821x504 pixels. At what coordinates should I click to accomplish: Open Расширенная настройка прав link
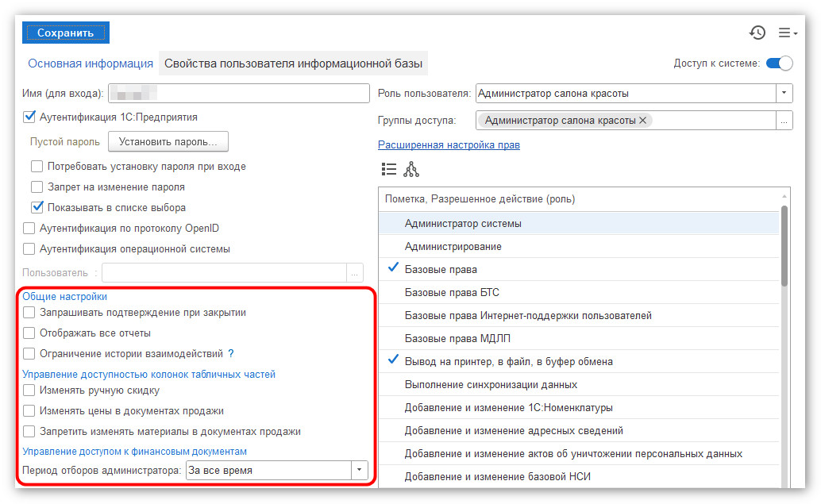449,145
